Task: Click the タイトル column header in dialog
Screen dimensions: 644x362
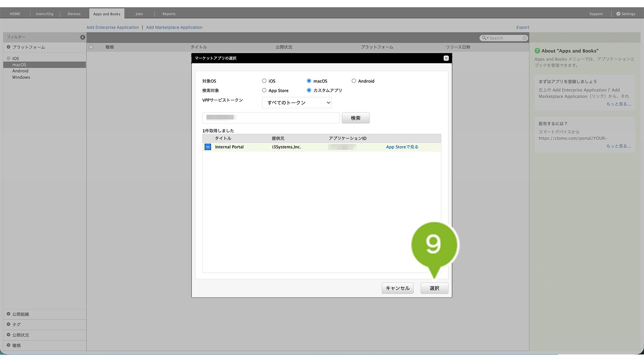Action: [223, 138]
